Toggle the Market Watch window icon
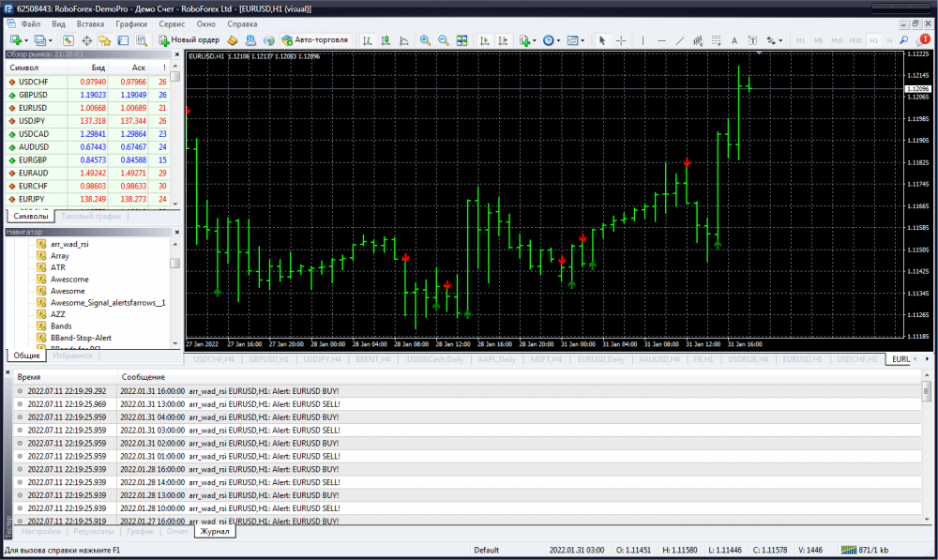 (x=68, y=40)
